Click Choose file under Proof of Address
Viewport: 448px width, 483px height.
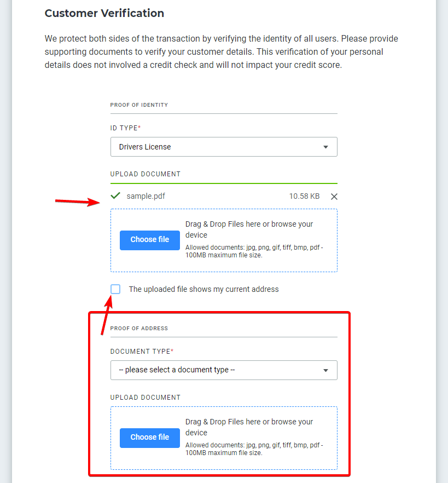pyautogui.click(x=150, y=438)
